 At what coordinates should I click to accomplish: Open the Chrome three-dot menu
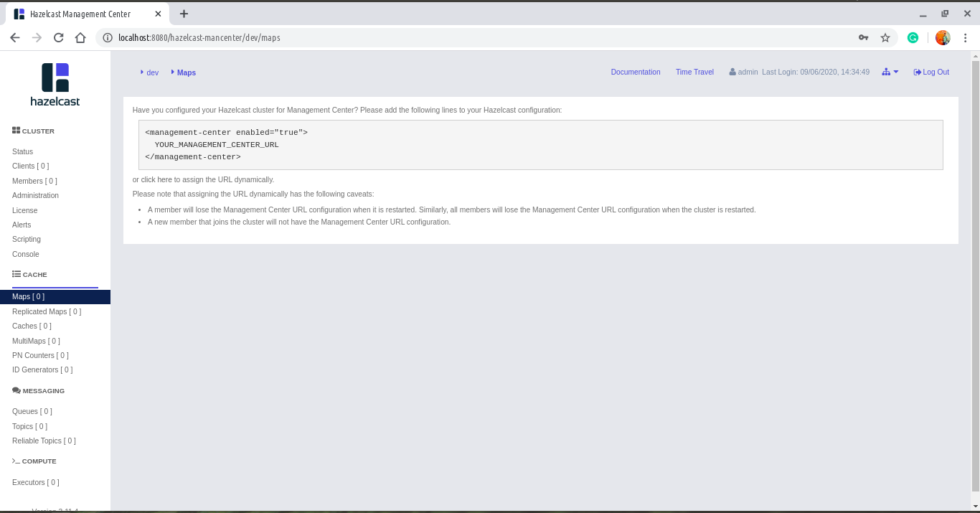coord(965,37)
